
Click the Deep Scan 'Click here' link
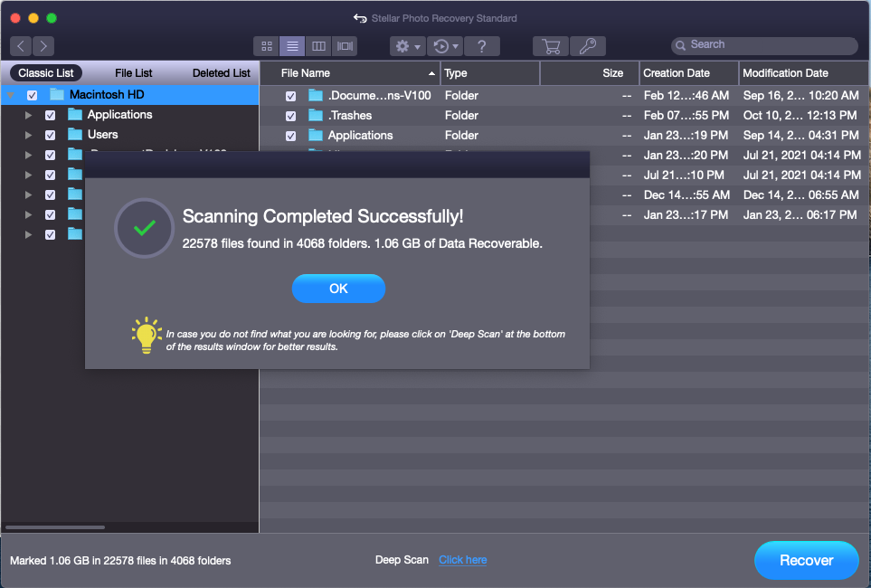pyautogui.click(x=462, y=560)
